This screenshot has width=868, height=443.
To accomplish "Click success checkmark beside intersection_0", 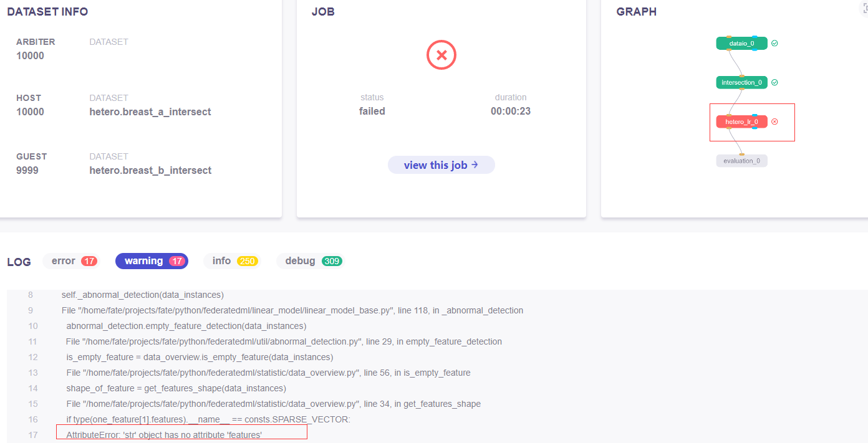I will tap(774, 82).
